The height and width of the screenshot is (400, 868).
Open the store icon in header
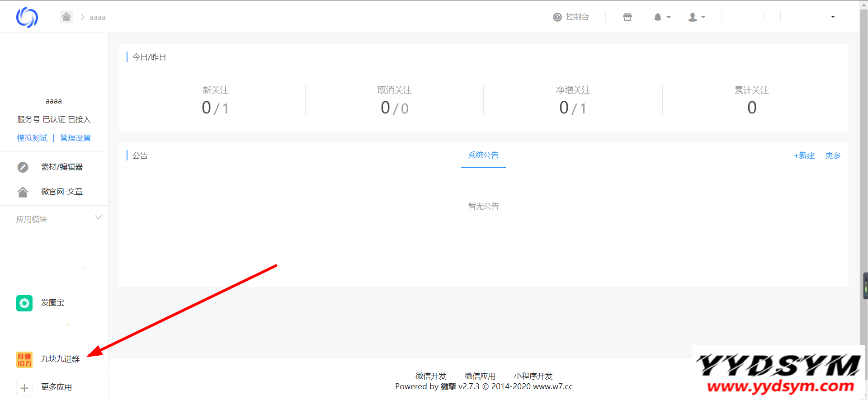(x=627, y=17)
